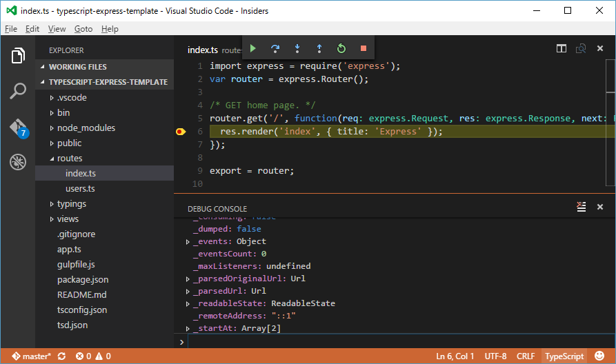Screen dimensions: 616x364
Task: Open the Goto menu
Action: pos(83,29)
